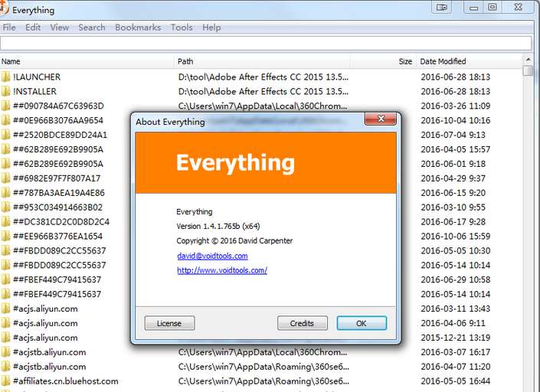The width and height of the screenshot is (540, 392).
Task: Click the date 2016-06-29 10:58
Action: (455, 279)
